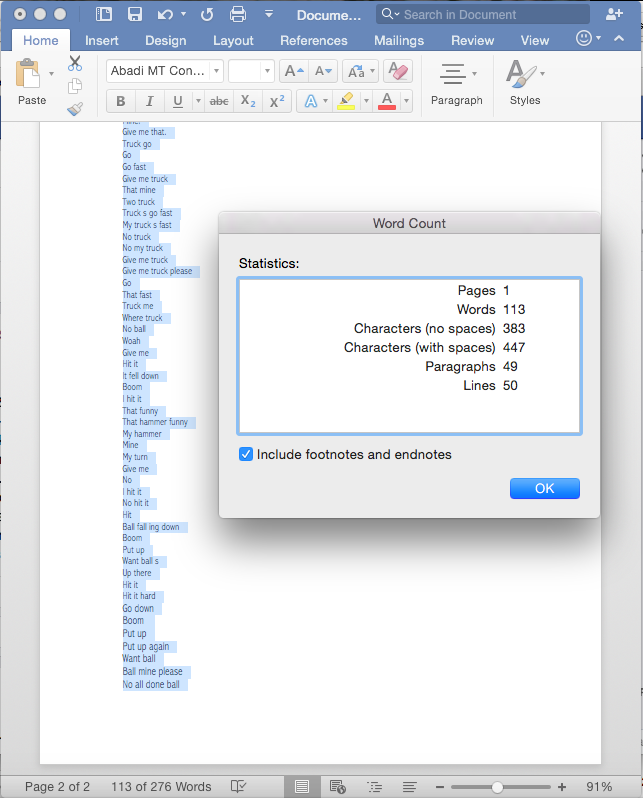This screenshot has width=643, height=798.
Task: Redo with the circular arrow icon
Action: (x=207, y=15)
